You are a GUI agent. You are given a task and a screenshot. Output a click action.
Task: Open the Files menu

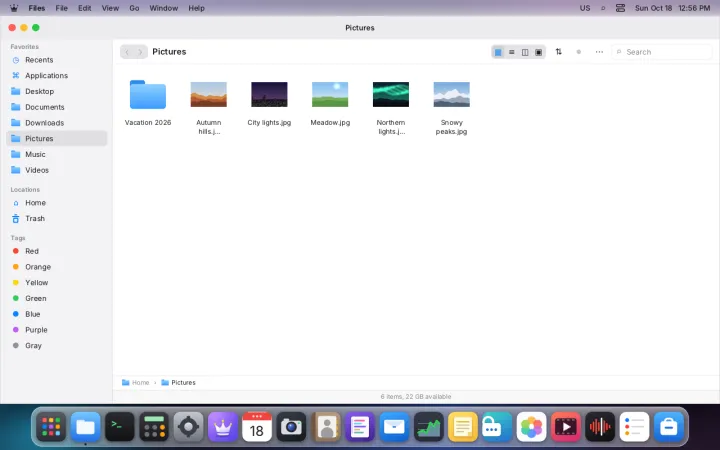coord(37,8)
